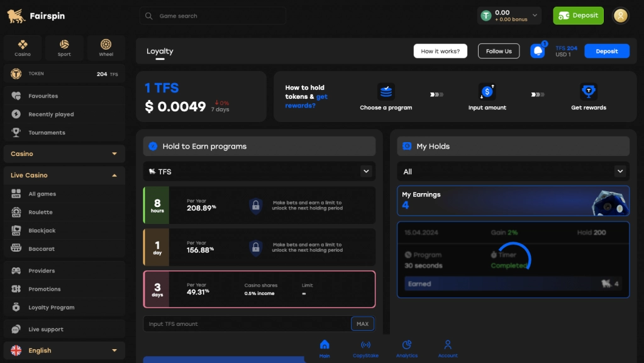Select the 8 hours hold program
Viewport: 644px width, 363px height.
point(259,205)
